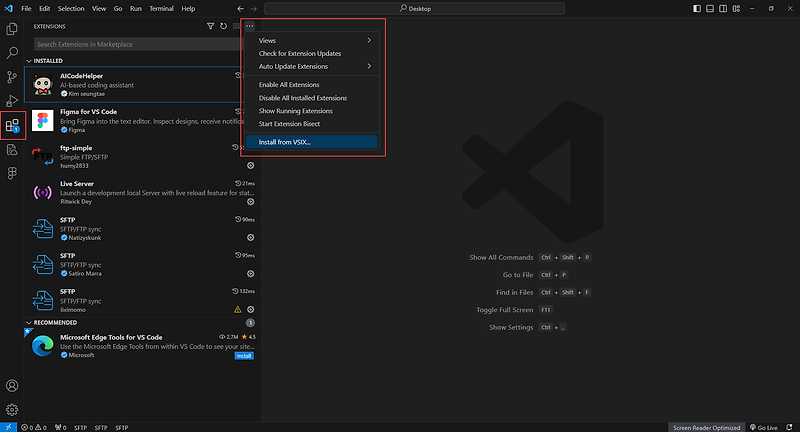Open the Figma icon in activity bar
Image resolution: width=800 pixels, height=432 pixels.
pyautogui.click(x=12, y=173)
